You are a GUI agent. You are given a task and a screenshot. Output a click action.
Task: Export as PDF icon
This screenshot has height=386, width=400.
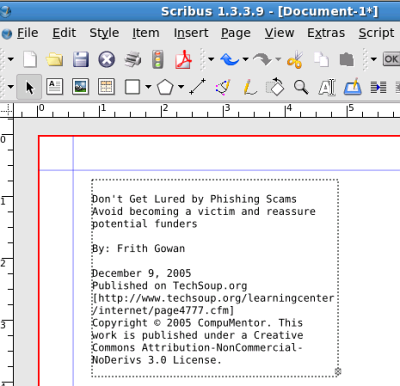(184, 60)
